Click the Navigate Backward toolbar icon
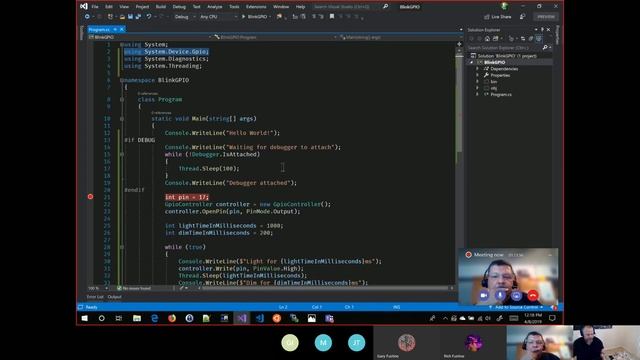 click(87, 17)
